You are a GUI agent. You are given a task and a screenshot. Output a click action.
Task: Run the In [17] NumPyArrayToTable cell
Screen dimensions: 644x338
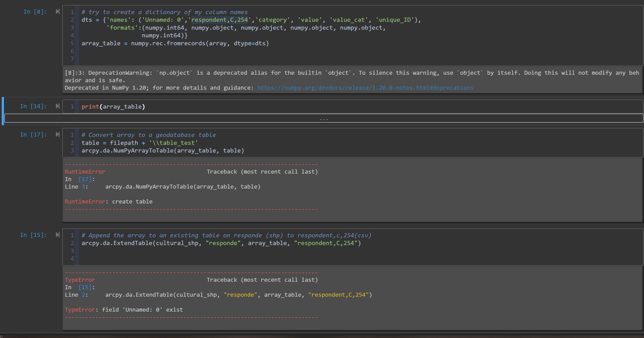pyautogui.click(x=58, y=134)
